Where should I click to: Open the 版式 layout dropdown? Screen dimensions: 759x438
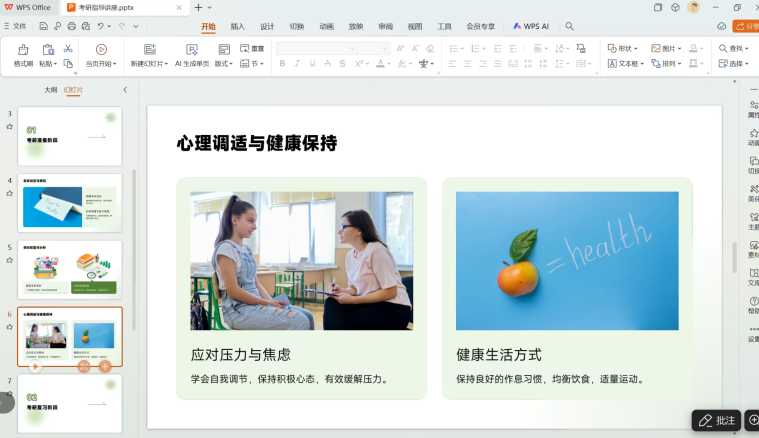click(x=224, y=64)
